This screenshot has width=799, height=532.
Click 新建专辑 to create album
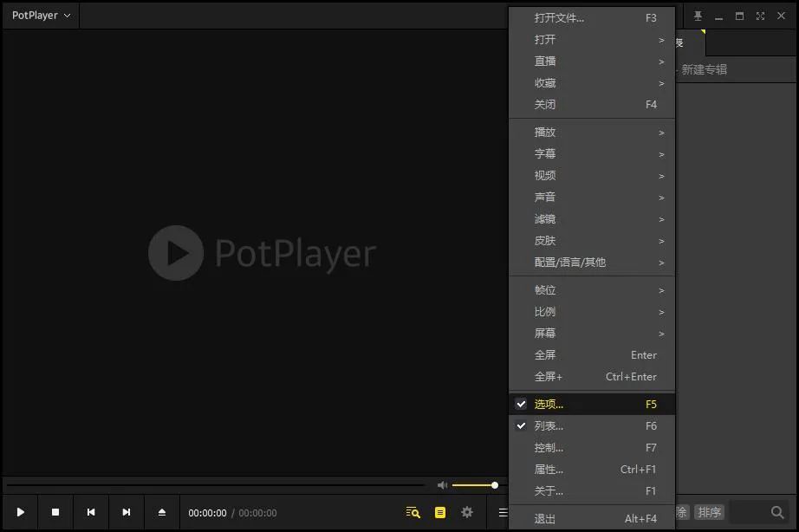pyautogui.click(x=705, y=70)
